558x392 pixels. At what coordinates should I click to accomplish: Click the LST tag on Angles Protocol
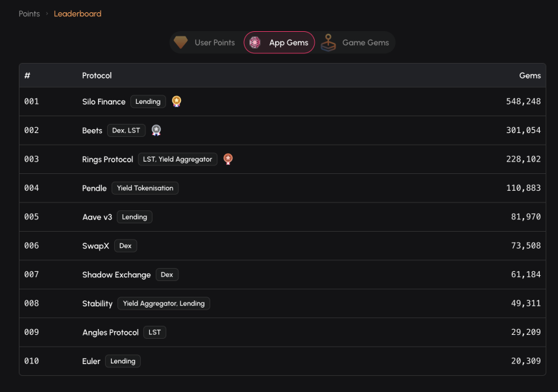[x=155, y=332]
